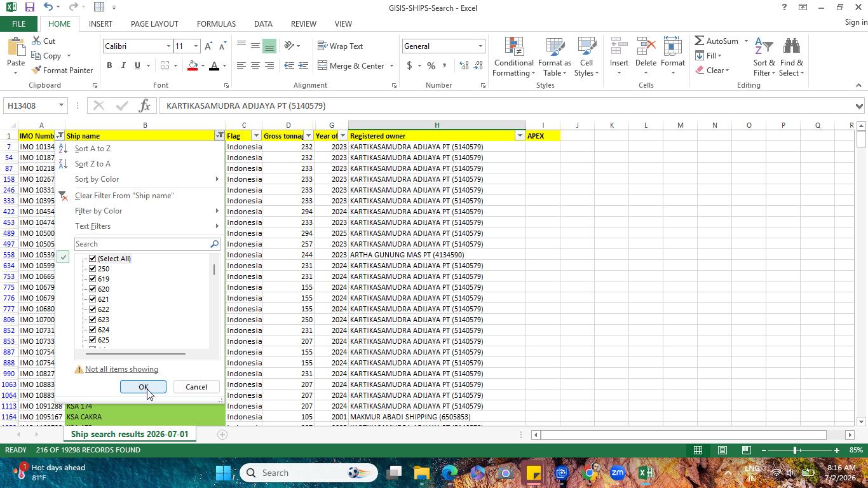Image resolution: width=868 pixels, height=488 pixels.
Task: Uncheck the 250 filter item
Action: click(93, 269)
